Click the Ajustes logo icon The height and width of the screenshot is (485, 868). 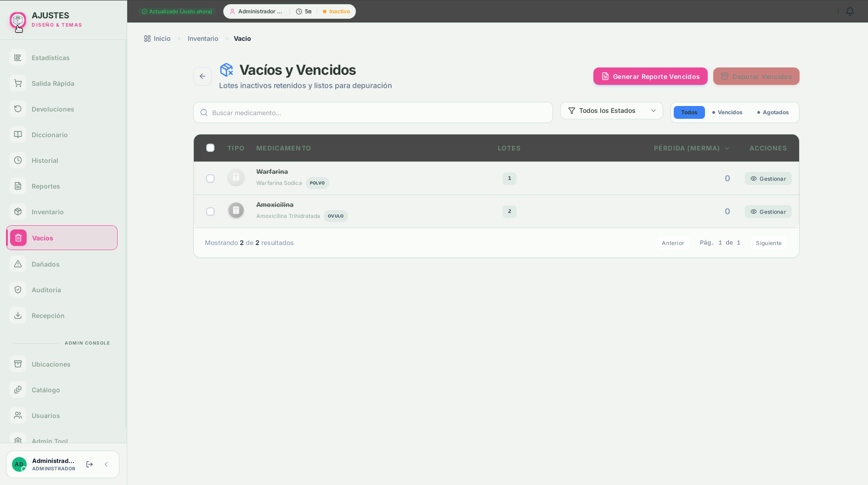[18, 20]
